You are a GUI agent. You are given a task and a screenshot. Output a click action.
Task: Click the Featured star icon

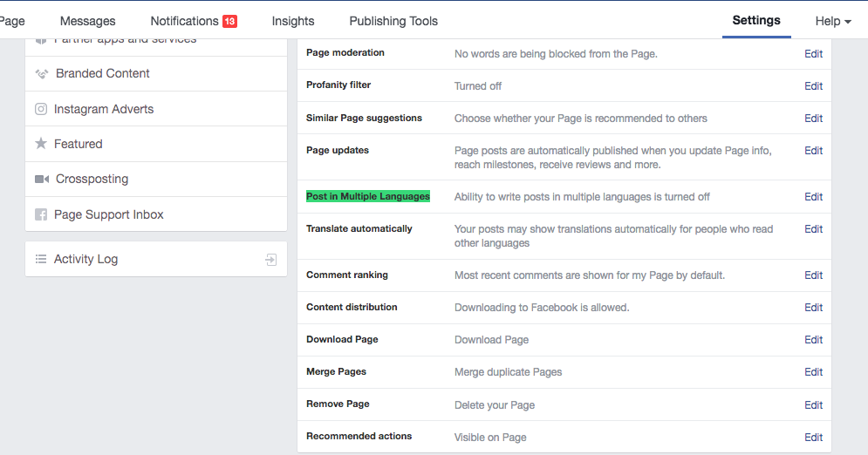(x=41, y=144)
